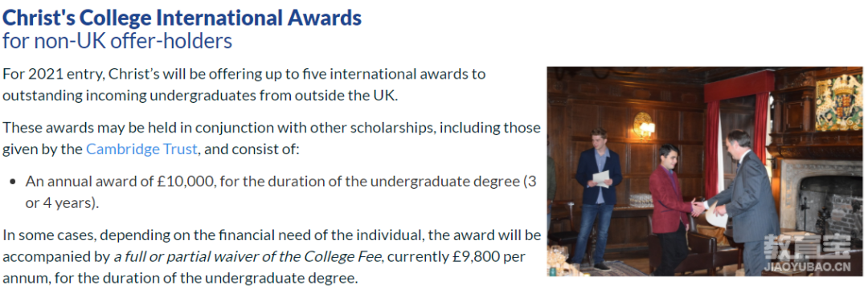Image resolution: width=868 pixels, height=290 pixels.
Task: Click the paragraph starting 'These awards may be held'
Action: (272, 138)
